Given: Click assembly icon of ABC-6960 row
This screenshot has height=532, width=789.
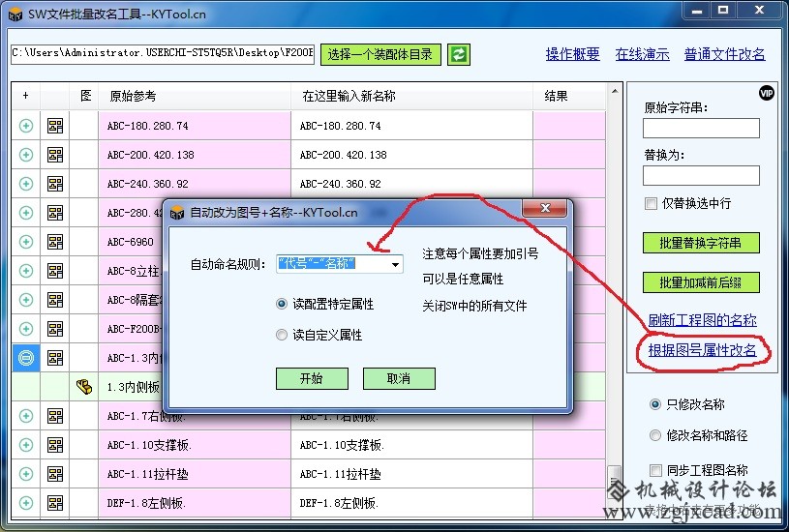Looking at the screenshot, I should [x=55, y=242].
